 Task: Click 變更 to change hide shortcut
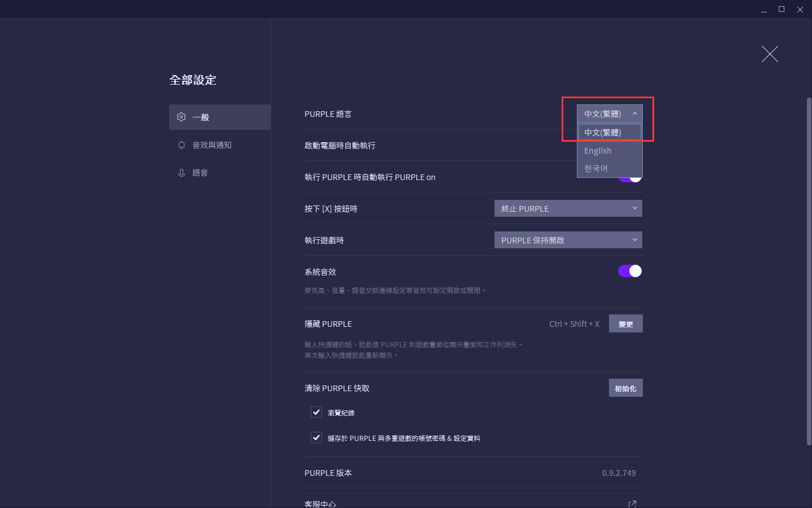coord(626,323)
